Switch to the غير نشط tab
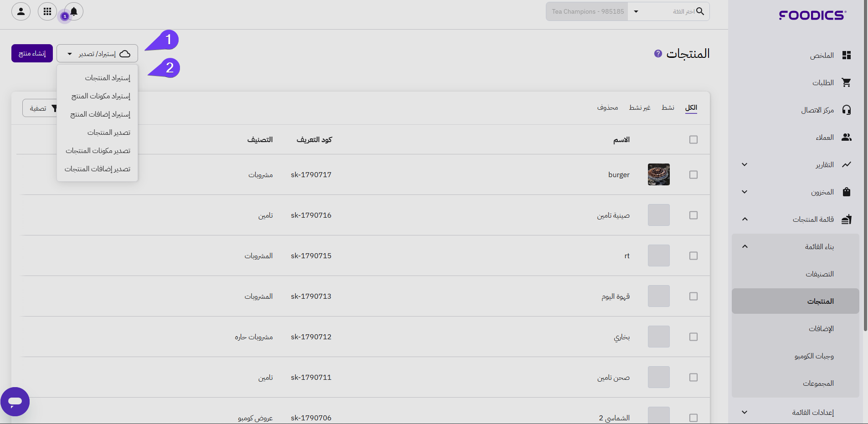868x424 pixels. tap(639, 108)
